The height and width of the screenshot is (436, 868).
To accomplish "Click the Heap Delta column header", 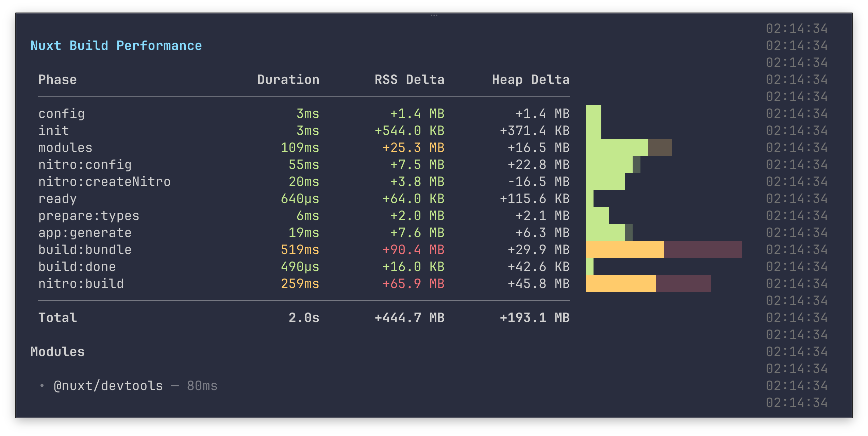I will coord(531,79).
